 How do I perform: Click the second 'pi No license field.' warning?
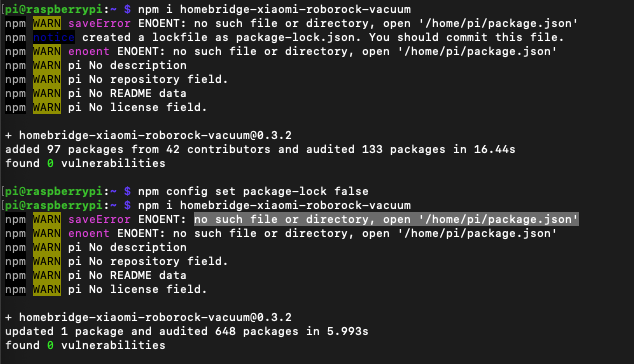pyautogui.click(x=137, y=290)
